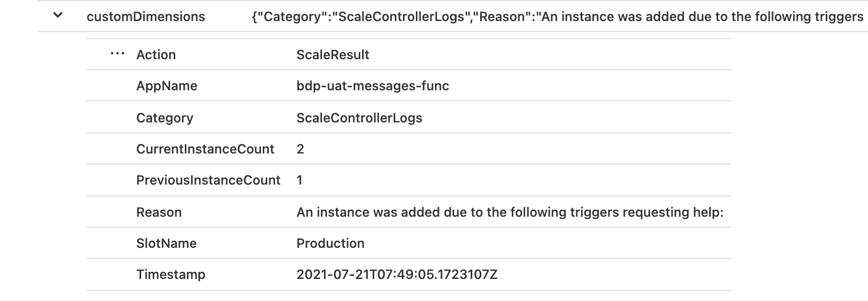This screenshot has height=301, width=868.
Task: Click the customDimensions row label
Action: coord(145,16)
